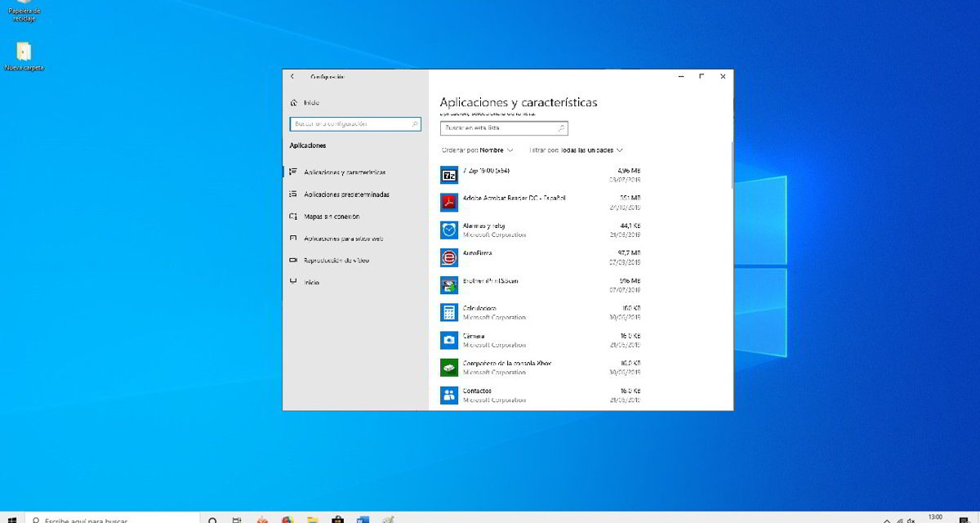Image resolution: width=980 pixels, height=523 pixels.
Task: Select the Brother iPrint&Scan icon
Action: (449, 285)
